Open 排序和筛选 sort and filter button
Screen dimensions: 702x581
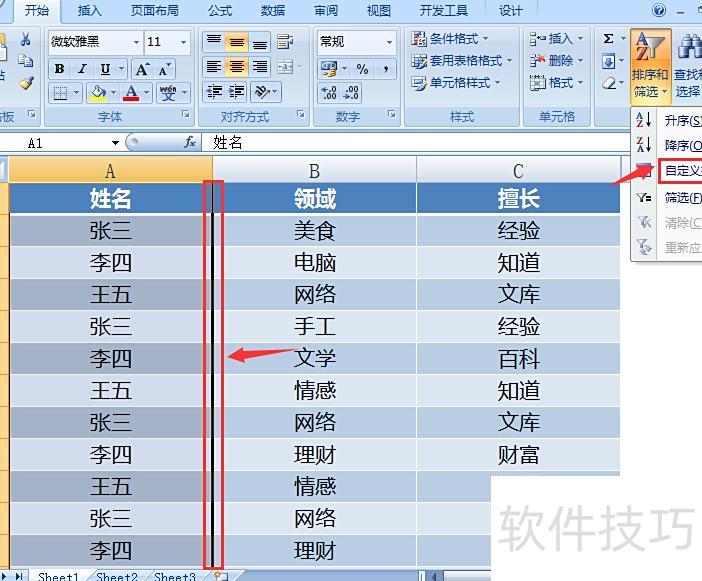[651, 66]
